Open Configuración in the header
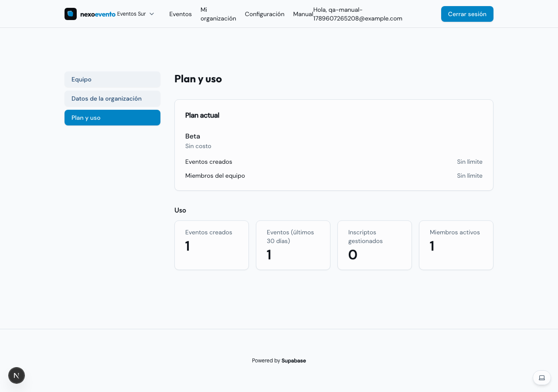Screen dimensions: 558x392 [x=265, y=14]
